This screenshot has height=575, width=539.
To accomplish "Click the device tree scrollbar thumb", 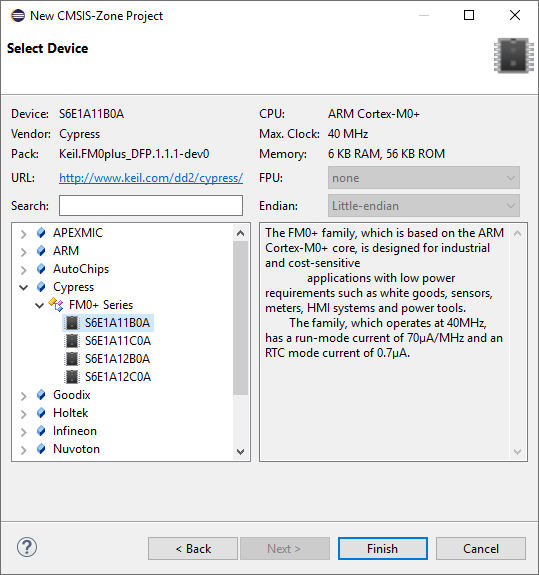I will (x=241, y=318).
